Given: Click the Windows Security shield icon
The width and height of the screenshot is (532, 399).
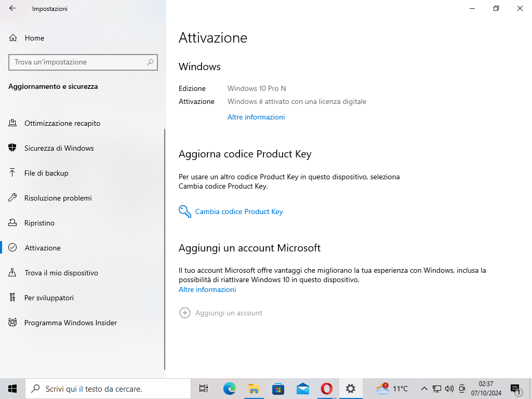Looking at the screenshot, I should pos(12,148).
